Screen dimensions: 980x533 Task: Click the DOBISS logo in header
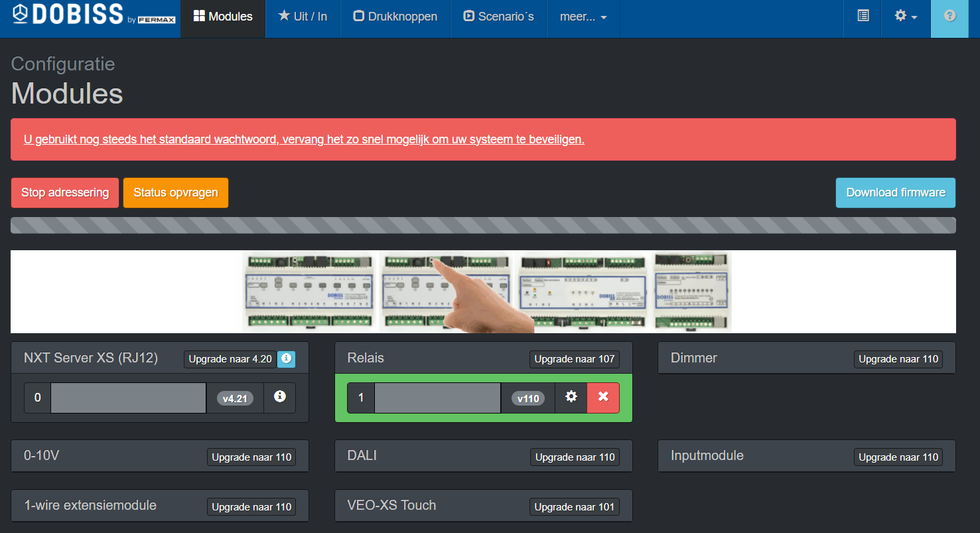tap(94, 16)
